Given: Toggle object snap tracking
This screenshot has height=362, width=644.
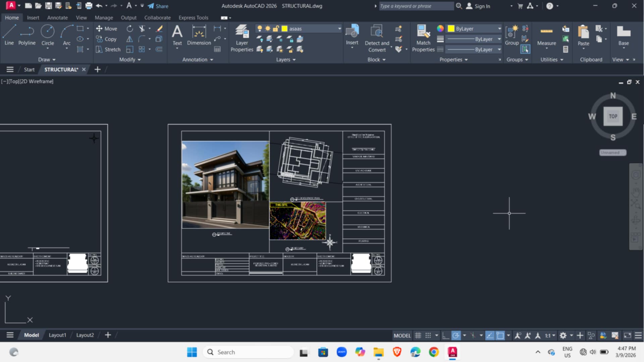Looking at the screenshot, I should tap(490, 335).
